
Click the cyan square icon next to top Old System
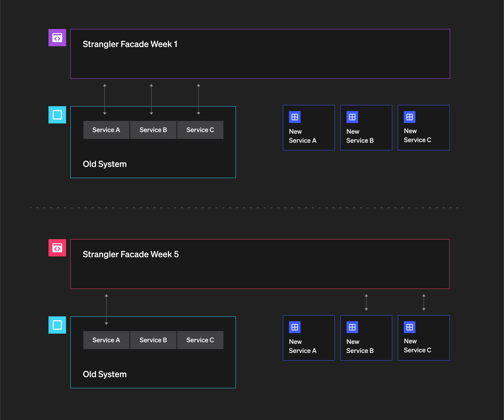tap(57, 115)
